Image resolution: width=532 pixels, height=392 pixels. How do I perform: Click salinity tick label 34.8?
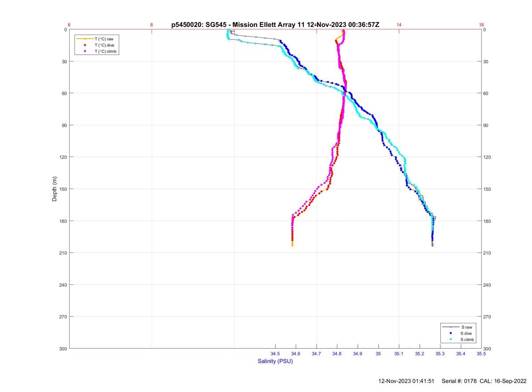click(337, 353)
